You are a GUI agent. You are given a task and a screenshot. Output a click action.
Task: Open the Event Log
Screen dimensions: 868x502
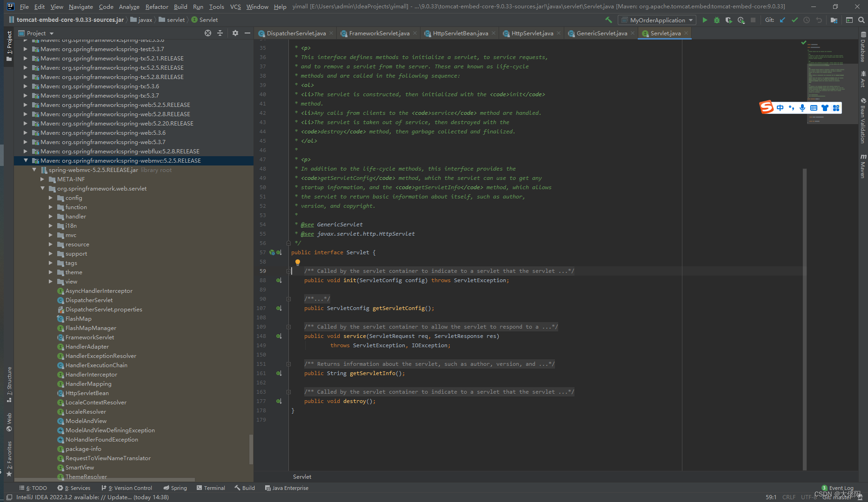[837, 488]
